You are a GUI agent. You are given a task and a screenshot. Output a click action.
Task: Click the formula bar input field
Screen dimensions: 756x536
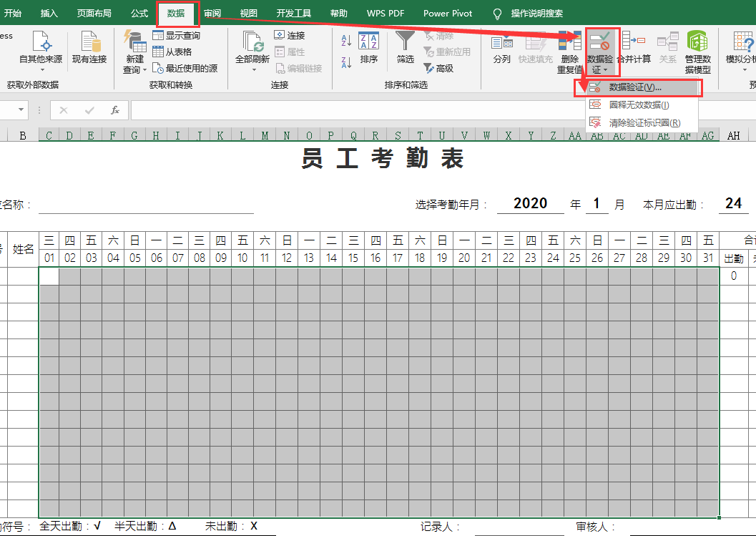pos(429,110)
